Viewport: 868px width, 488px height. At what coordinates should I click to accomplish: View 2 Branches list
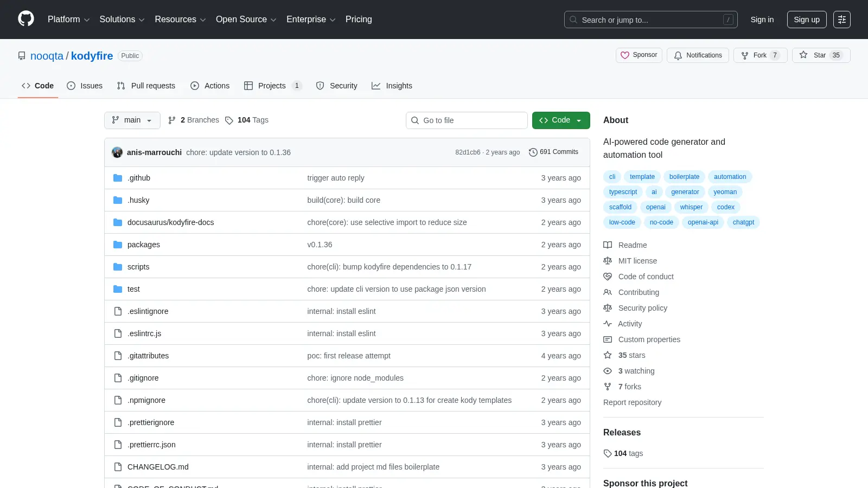194,120
